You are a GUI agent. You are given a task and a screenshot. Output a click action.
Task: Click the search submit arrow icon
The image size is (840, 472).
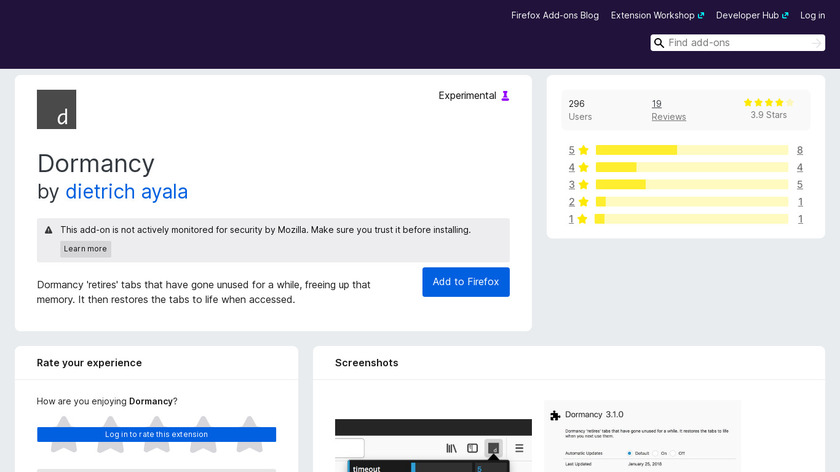point(817,43)
